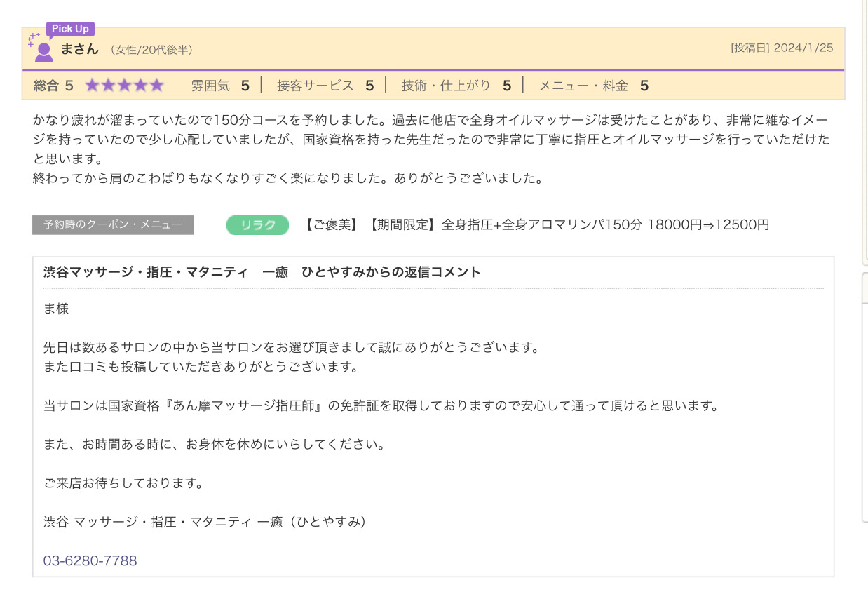The width and height of the screenshot is (868, 599).
Task: Click the 総合 5 overall score
Action: [53, 86]
